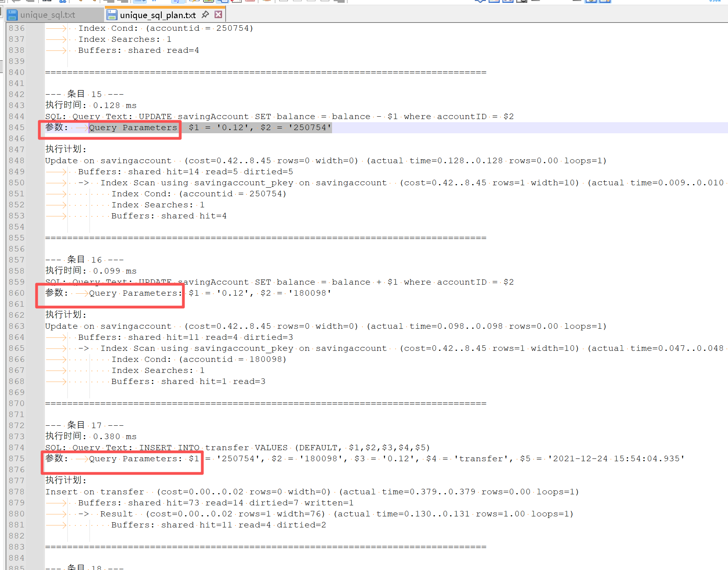Switch to the unique_sql.txt tab
This screenshot has width=728, height=570.
(47, 15)
